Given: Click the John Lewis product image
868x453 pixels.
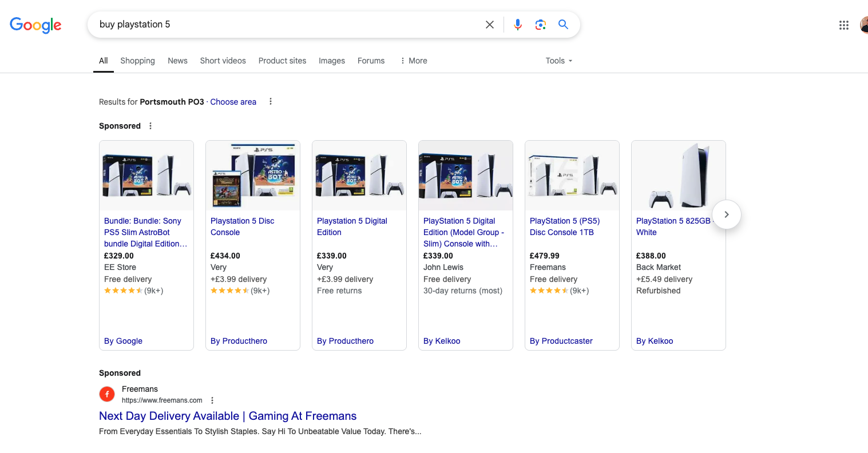Looking at the screenshot, I should pyautogui.click(x=466, y=176).
